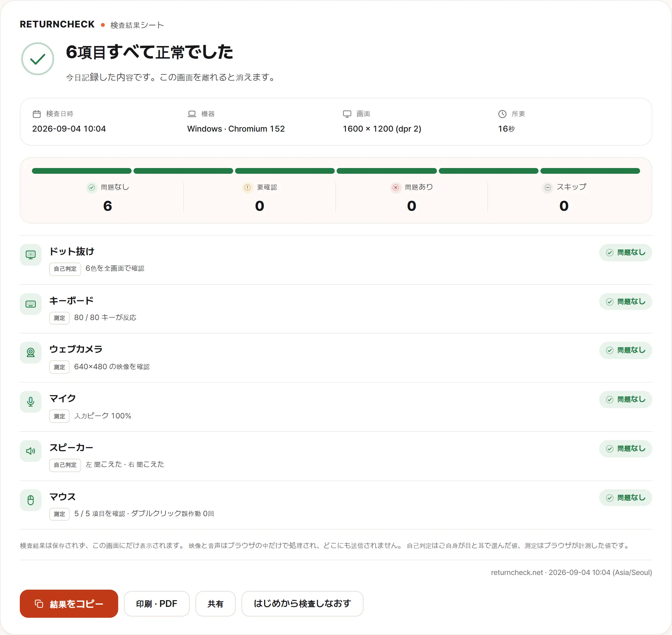The image size is (672, 635).
Task: Restart via はじめから検査しなおす button
Action: [x=302, y=603]
